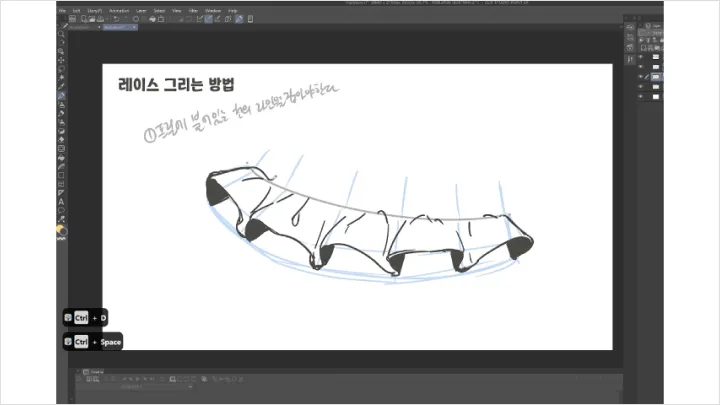The image size is (720, 405).
Task: Select the Ruler tool
Action: tap(61, 193)
